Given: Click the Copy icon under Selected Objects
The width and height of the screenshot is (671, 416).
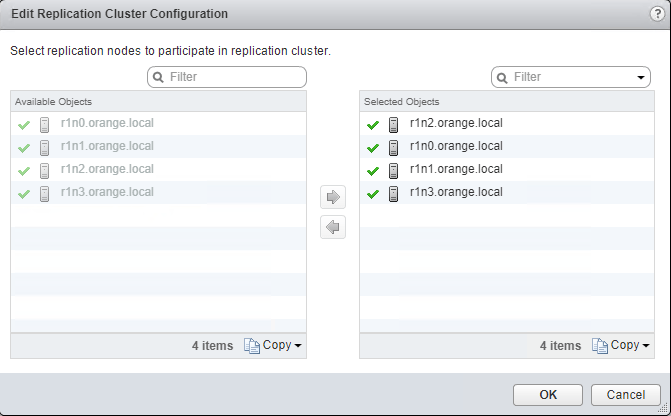Looking at the screenshot, I should tap(600, 346).
